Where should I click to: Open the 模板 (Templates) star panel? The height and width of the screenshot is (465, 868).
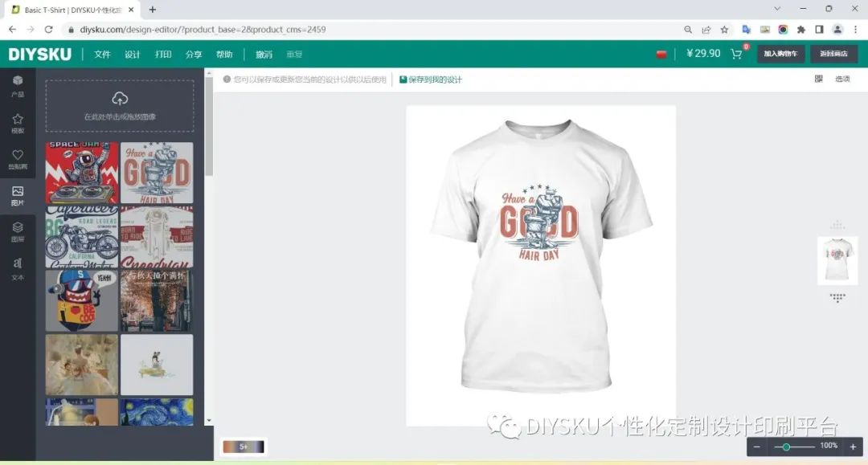point(18,124)
